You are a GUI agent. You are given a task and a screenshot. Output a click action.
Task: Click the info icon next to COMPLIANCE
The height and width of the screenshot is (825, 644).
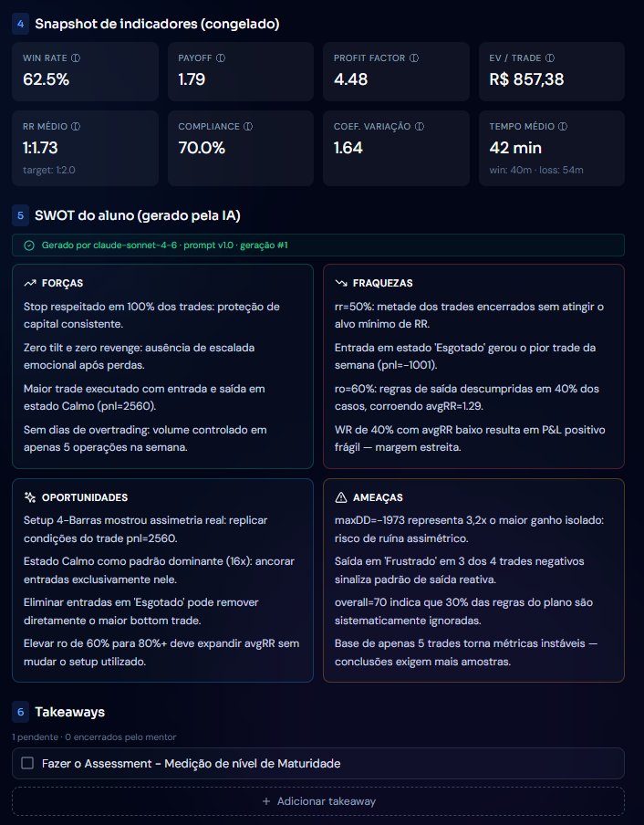tap(248, 126)
